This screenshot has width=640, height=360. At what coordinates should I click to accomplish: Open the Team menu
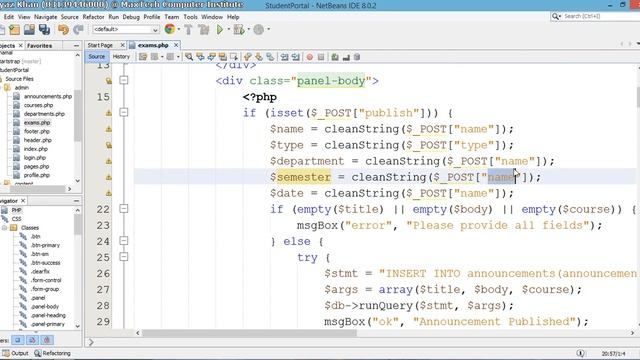(x=171, y=17)
